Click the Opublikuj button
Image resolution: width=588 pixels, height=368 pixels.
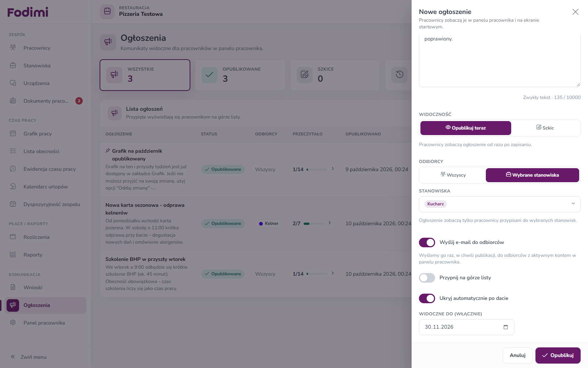tap(558, 355)
